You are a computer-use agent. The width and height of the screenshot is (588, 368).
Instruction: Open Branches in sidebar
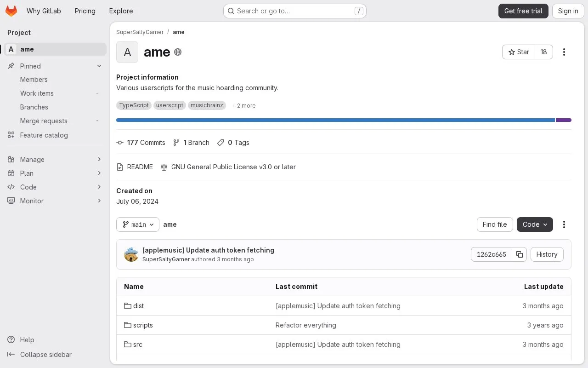pos(55,107)
